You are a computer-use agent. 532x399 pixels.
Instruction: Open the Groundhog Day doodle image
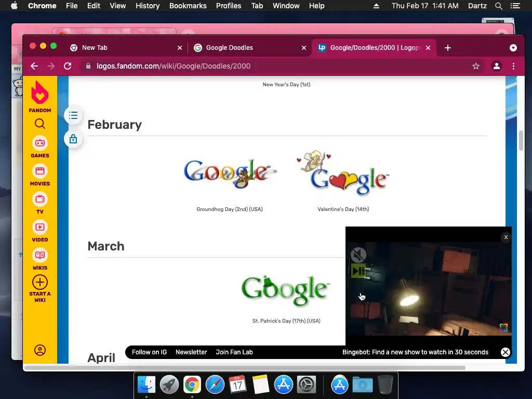(x=230, y=174)
